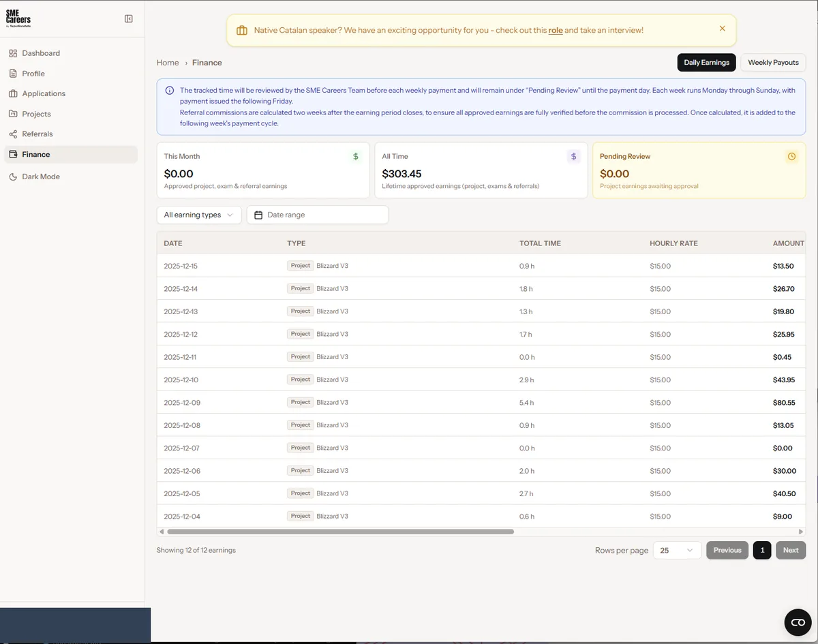Select page 1 in the pagination

click(762, 550)
